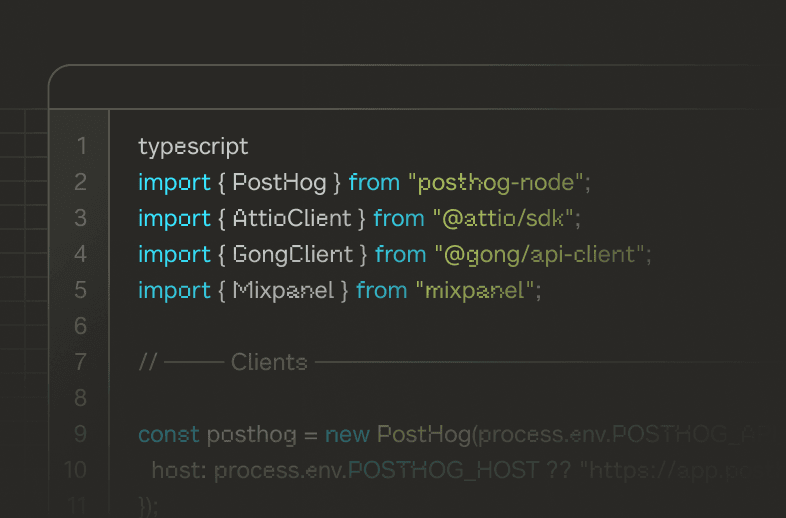786x518 pixels.
Task: Click the const keyword on line 9
Action: pos(168,434)
